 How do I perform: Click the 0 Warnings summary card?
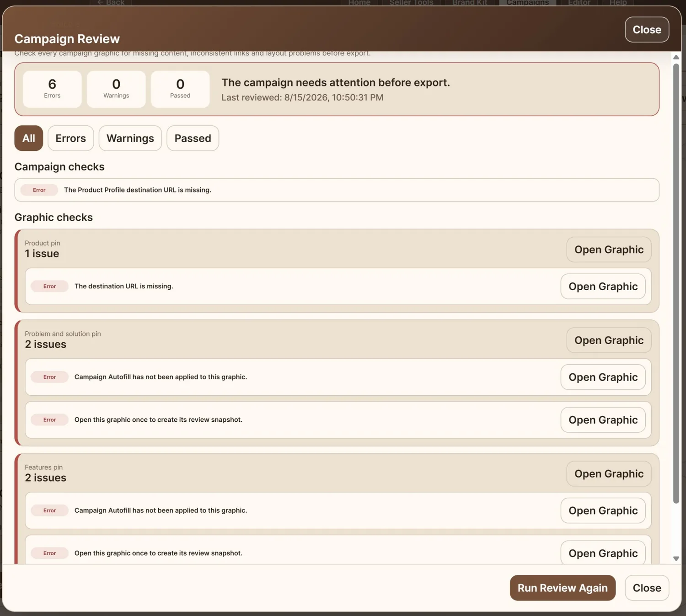[116, 89]
